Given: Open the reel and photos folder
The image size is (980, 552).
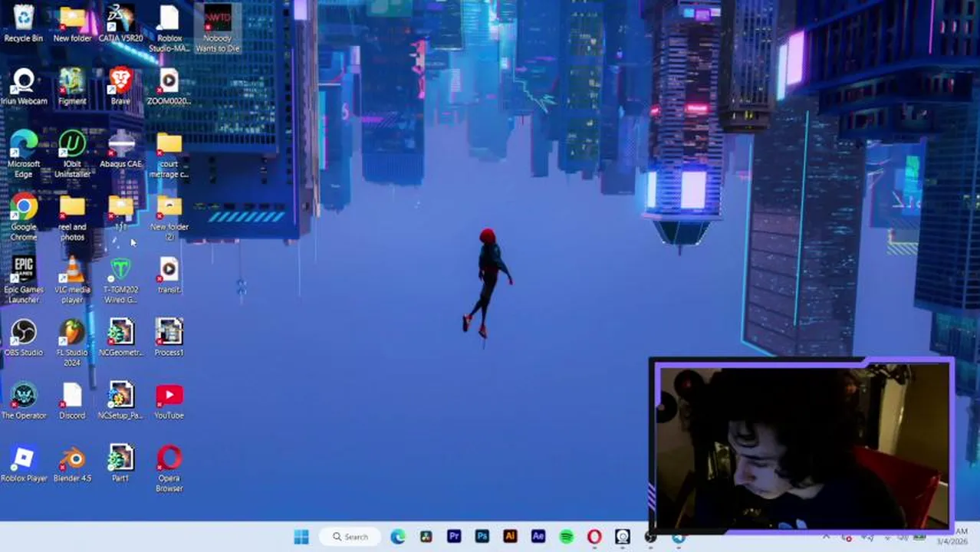Looking at the screenshot, I should pos(72,218).
